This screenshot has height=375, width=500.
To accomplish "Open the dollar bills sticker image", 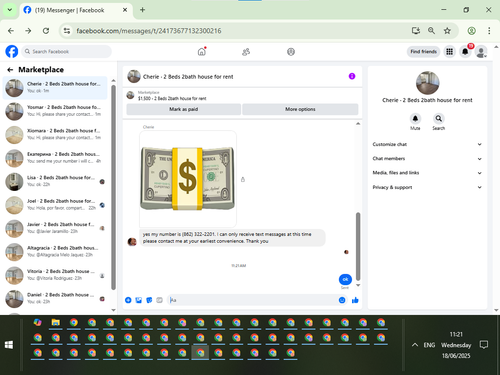I will 188,179.
